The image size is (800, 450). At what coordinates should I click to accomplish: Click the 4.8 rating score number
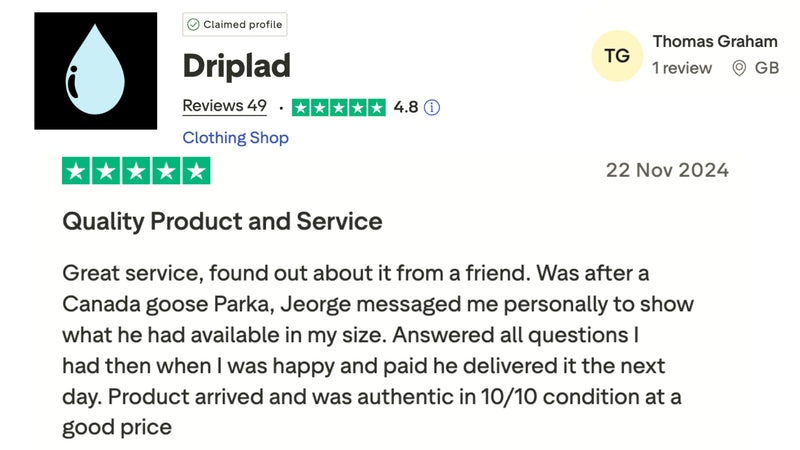[405, 107]
